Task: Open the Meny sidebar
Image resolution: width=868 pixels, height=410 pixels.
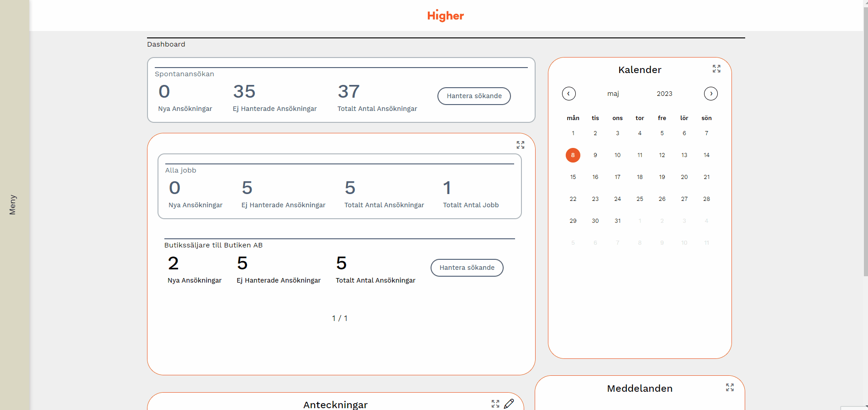Action: pyautogui.click(x=13, y=205)
